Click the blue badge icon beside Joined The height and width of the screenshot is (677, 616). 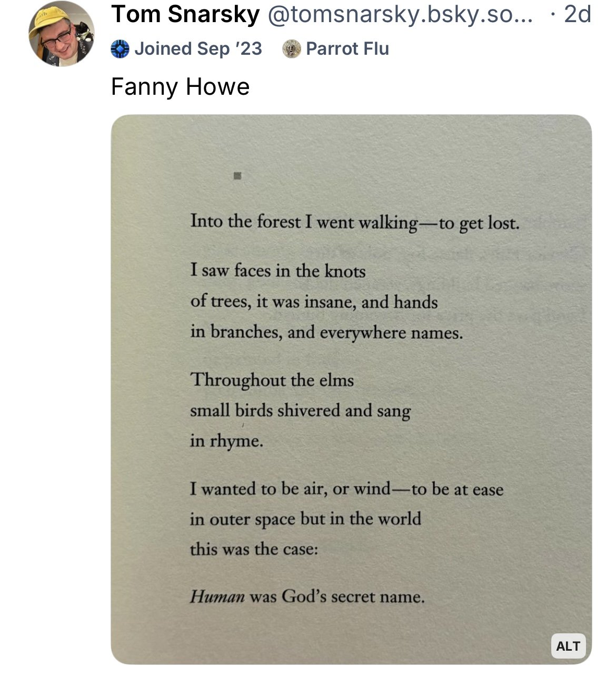[x=120, y=49]
